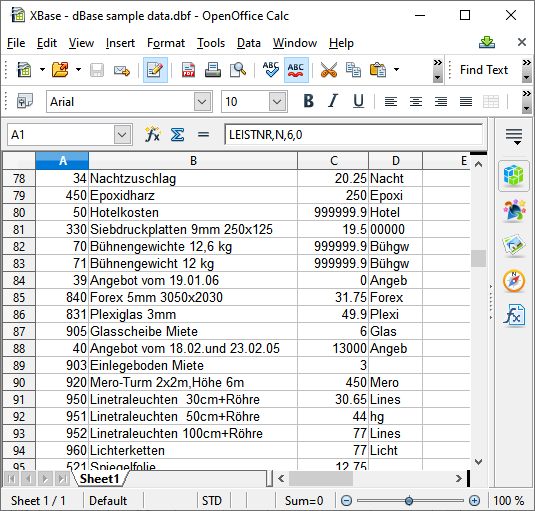Open the Edit menu

[47, 43]
